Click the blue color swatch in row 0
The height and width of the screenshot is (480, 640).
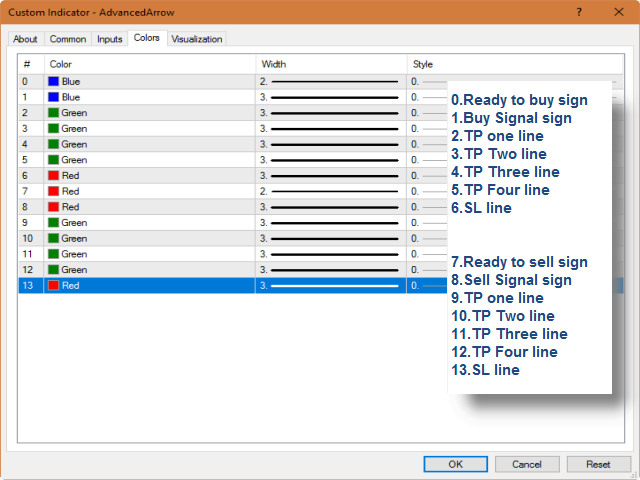[x=54, y=81]
